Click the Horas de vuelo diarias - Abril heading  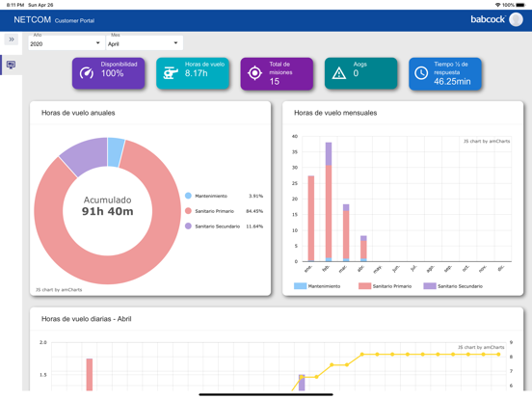(x=86, y=319)
